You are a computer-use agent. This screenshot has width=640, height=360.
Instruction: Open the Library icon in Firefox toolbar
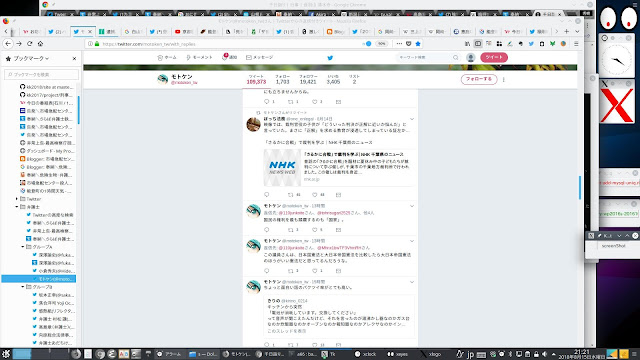pyautogui.click(x=467, y=44)
